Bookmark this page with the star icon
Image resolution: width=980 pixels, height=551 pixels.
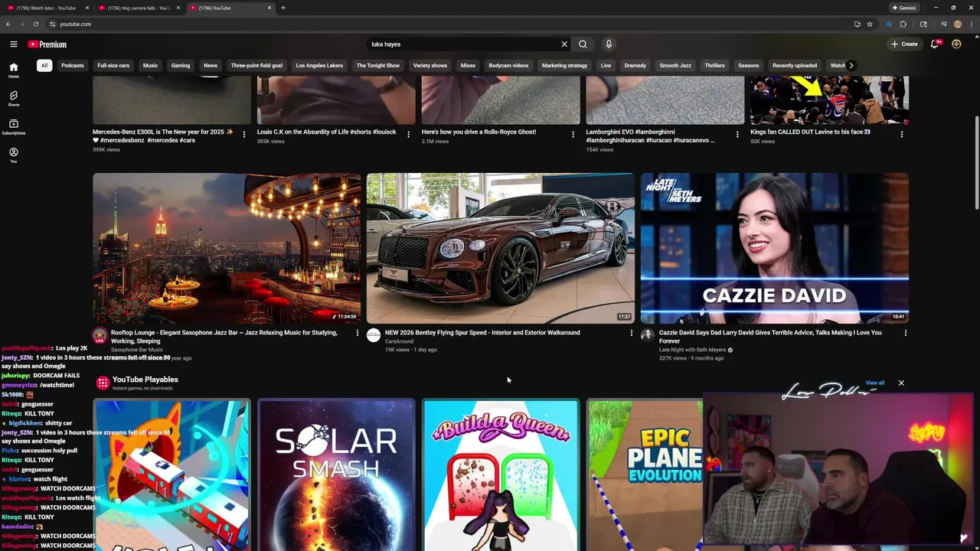click(x=870, y=24)
